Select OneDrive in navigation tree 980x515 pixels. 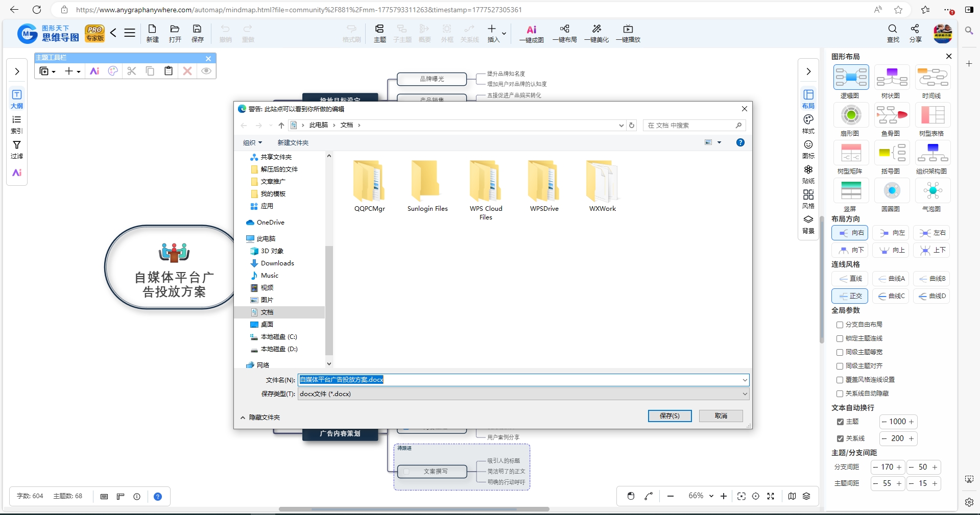(265, 223)
